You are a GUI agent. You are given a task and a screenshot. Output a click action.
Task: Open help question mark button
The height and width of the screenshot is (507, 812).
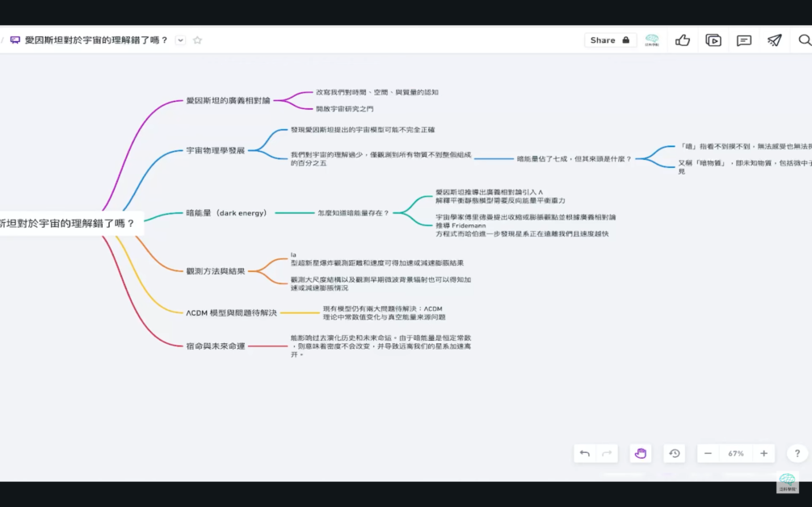(x=797, y=454)
